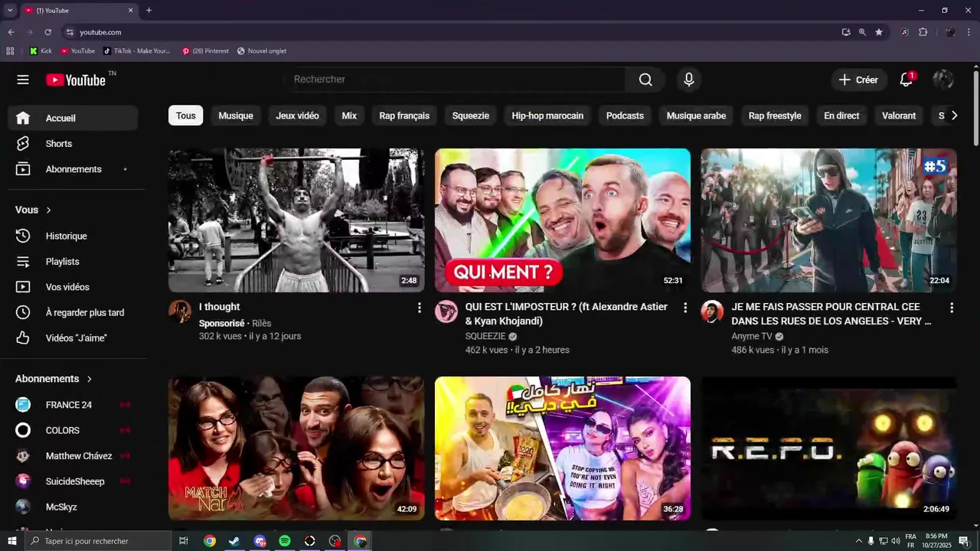Open options for the Anyme TV video

click(x=952, y=308)
